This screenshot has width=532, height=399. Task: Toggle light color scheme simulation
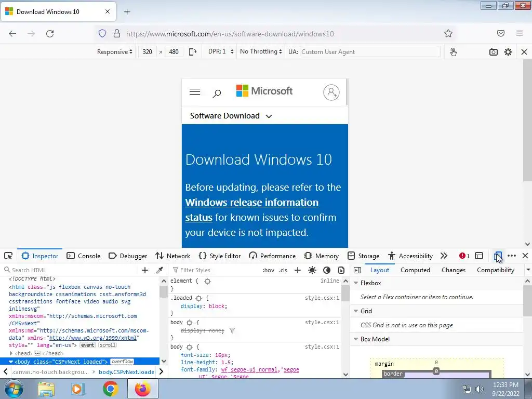(x=312, y=270)
